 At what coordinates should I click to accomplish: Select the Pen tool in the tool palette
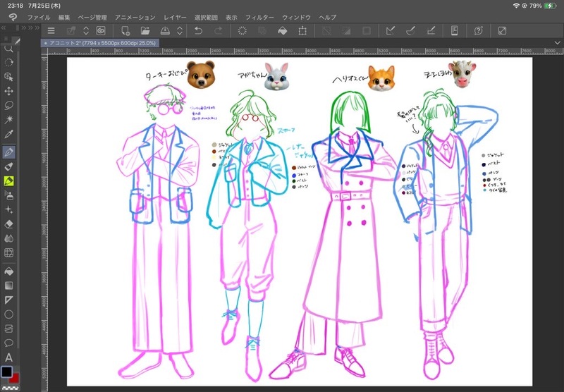(9, 152)
